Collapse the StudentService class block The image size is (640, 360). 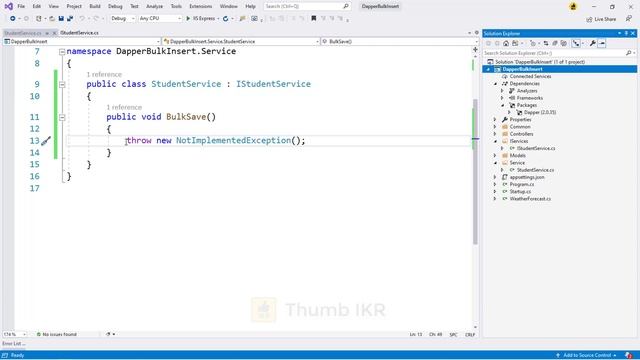(62, 84)
